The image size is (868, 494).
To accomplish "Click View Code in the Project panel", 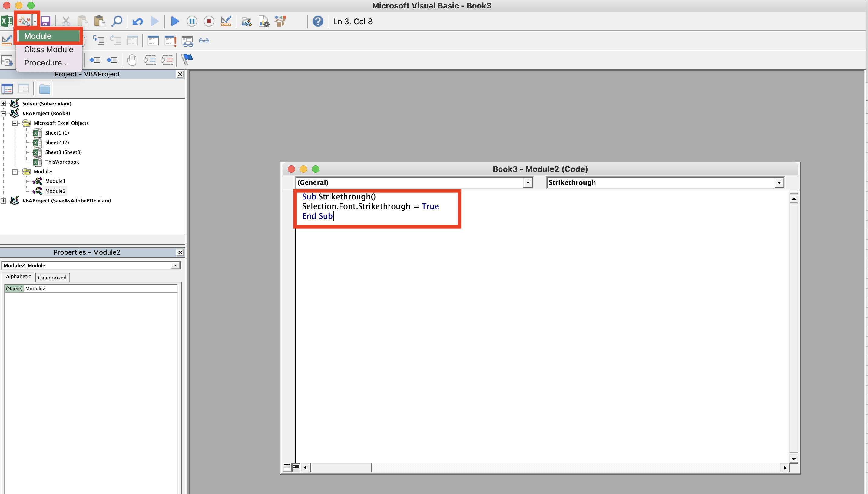I will point(7,89).
